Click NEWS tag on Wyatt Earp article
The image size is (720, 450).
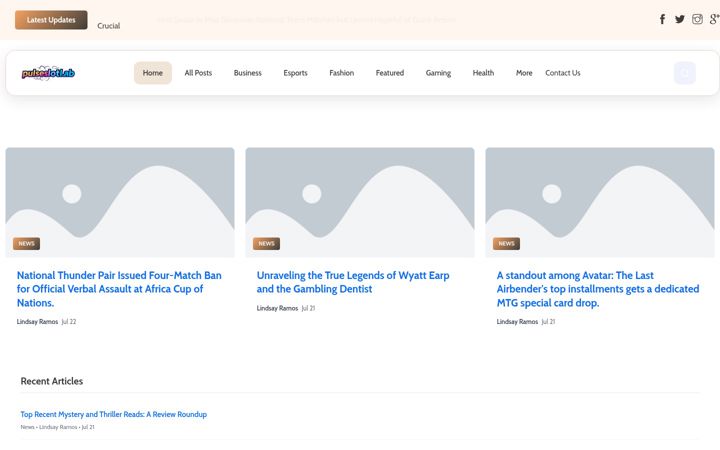pos(266,244)
